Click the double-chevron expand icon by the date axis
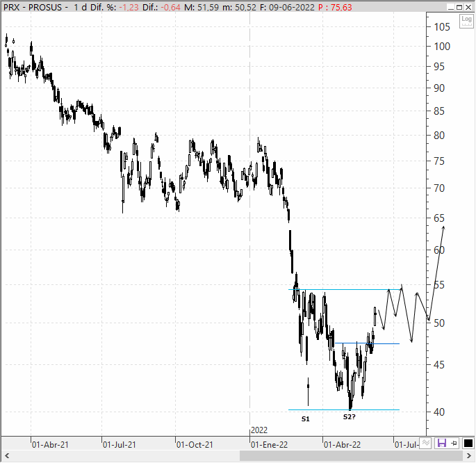Image resolution: width=476 pixels, height=463 pixels. (425, 443)
